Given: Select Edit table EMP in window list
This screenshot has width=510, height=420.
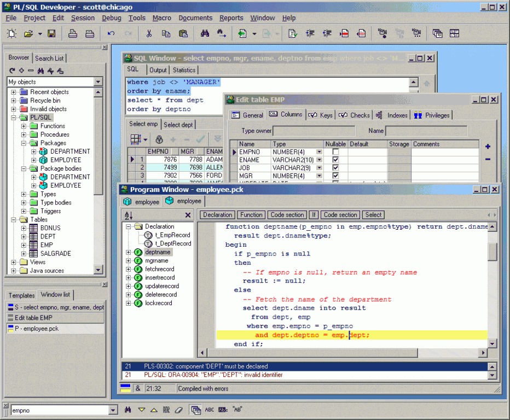Looking at the screenshot, I should pyautogui.click(x=55, y=318).
